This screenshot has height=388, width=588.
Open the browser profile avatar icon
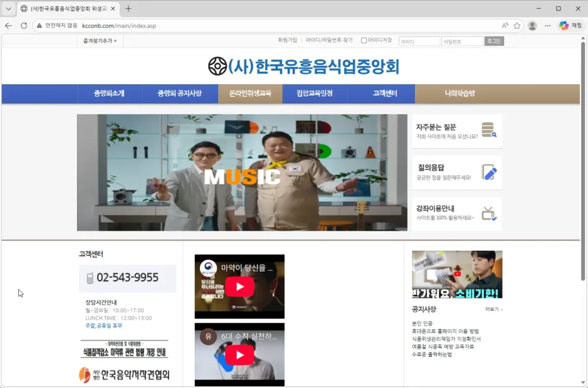tap(532, 26)
